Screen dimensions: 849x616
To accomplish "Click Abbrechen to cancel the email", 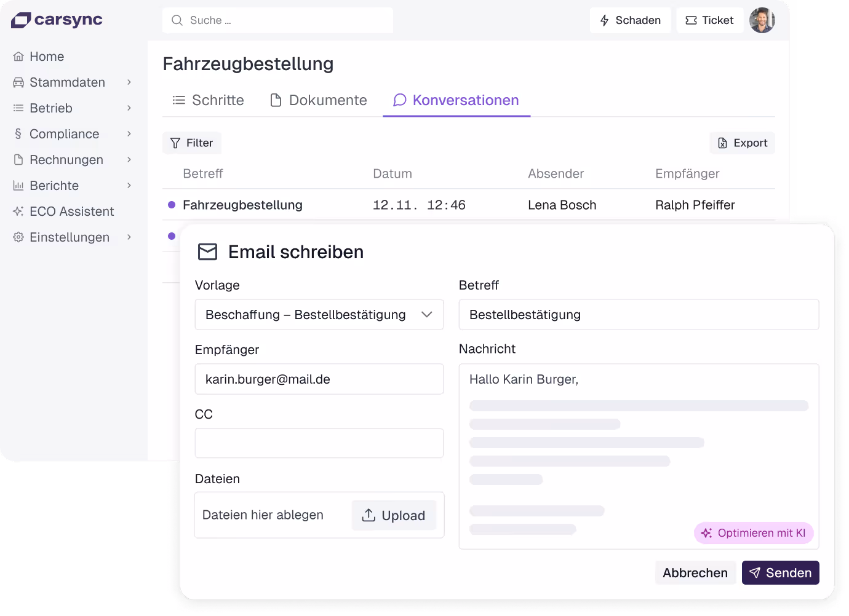I will click(695, 573).
